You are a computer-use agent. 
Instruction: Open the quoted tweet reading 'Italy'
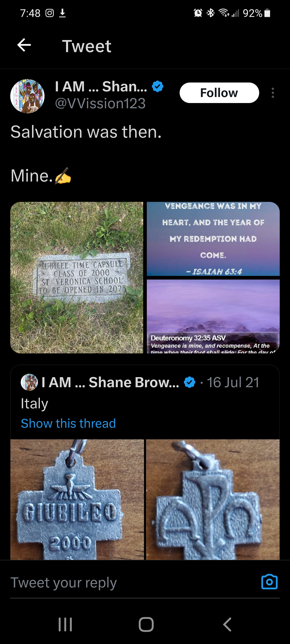(x=145, y=402)
